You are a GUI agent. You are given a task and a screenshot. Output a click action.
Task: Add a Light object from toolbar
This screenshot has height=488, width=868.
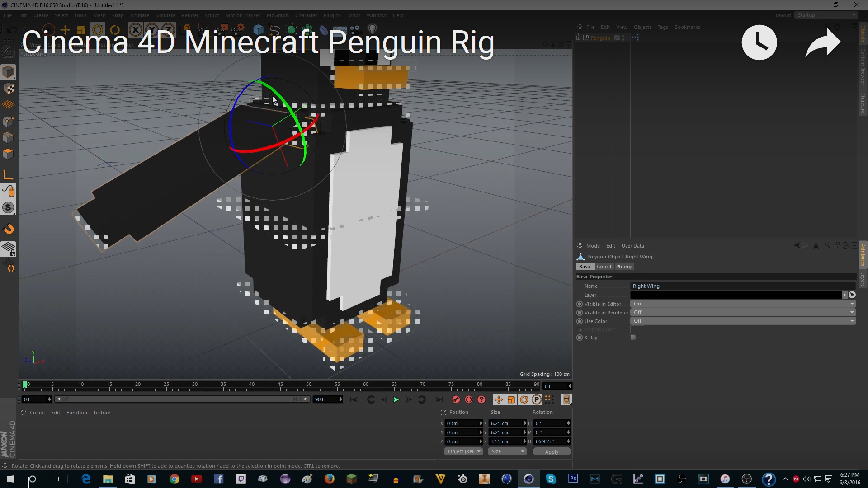pyautogui.click(x=372, y=30)
